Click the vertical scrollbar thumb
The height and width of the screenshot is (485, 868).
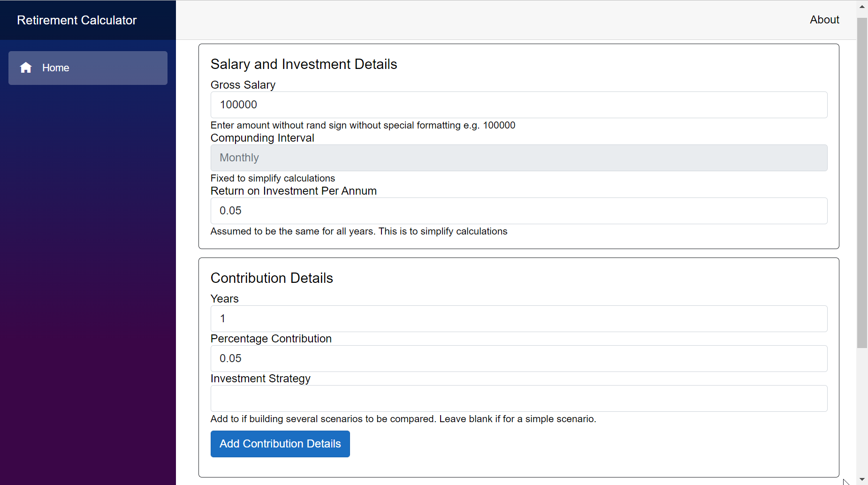(862, 183)
